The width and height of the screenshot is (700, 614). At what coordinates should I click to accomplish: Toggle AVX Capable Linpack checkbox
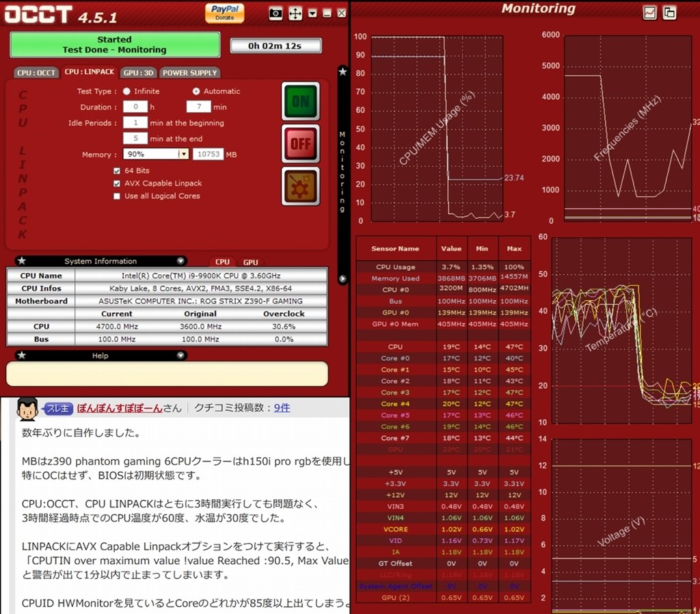pyautogui.click(x=117, y=183)
